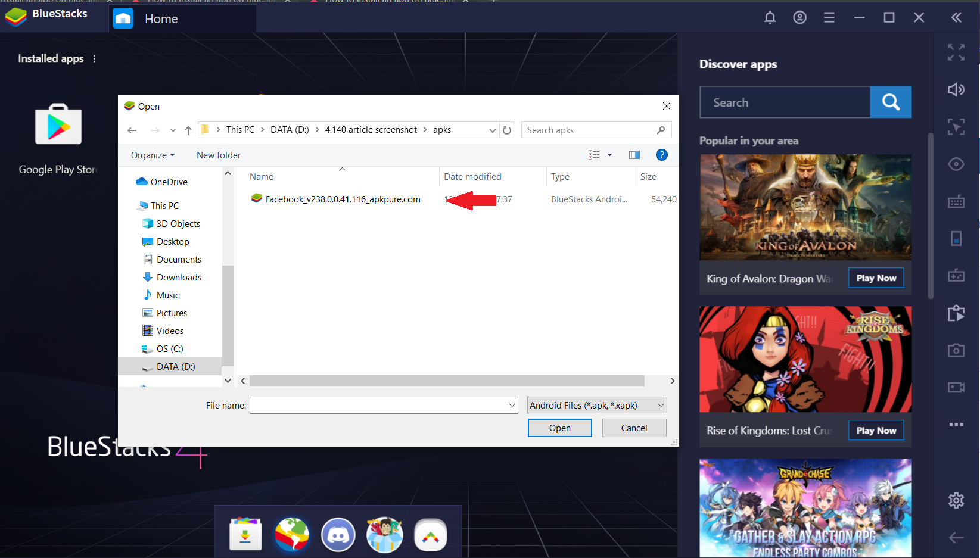Select Downloads in navigation tree
The width and height of the screenshot is (980, 558).
[172, 278]
